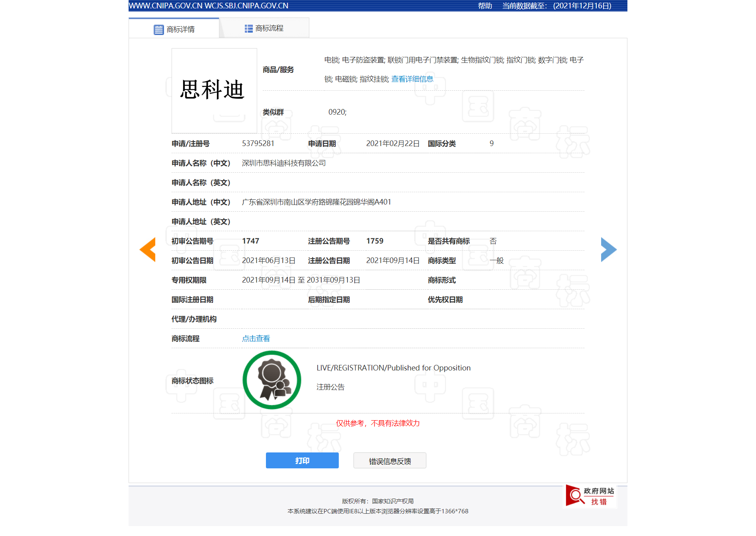Viewport: 756px width, 536px height.
Task: Select trademark type value 一般
Action: (x=497, y=261)
